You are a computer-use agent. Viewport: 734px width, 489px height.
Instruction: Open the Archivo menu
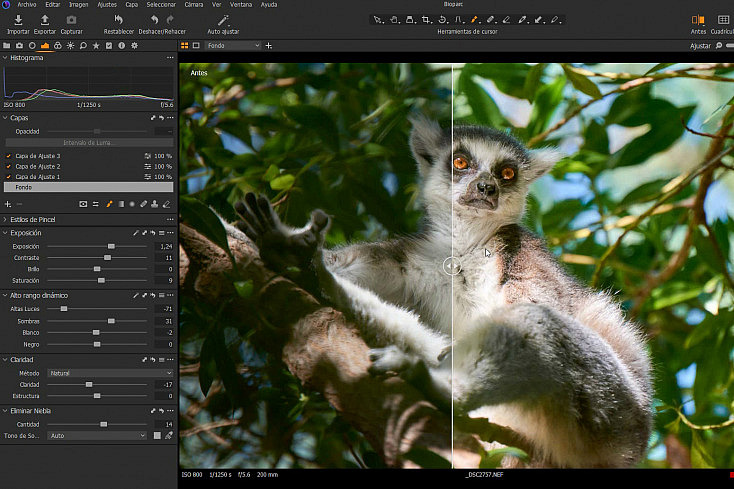click(x=27, y=4)
